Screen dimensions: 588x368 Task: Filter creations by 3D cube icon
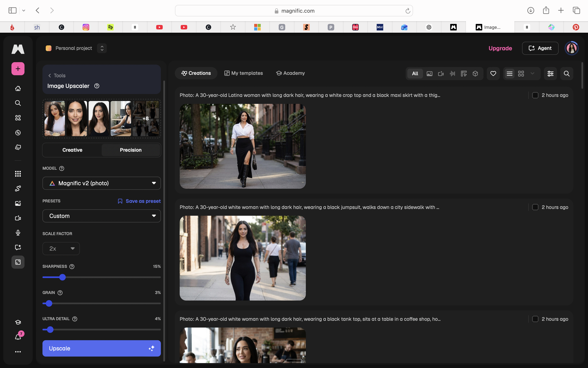(x=475, y=74)
